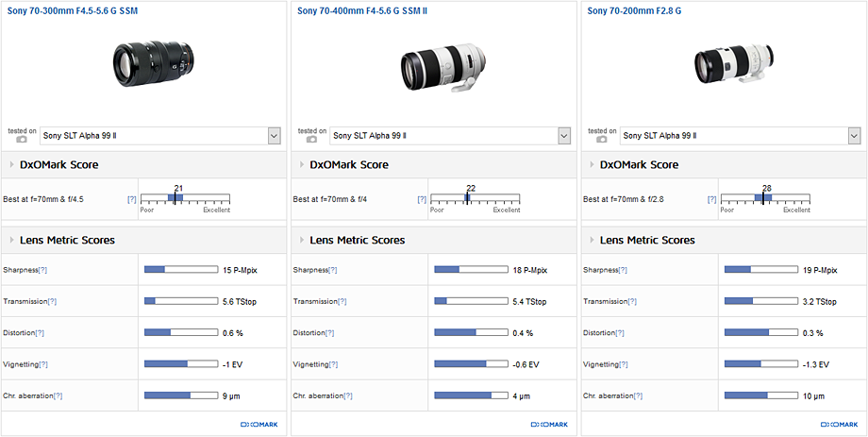Click the Sony 70-300mm lens product image

pyautogui.click(x=154, y=62)
